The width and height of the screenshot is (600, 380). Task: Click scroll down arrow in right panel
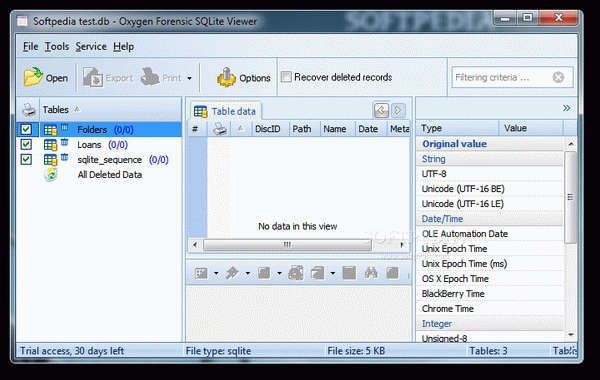pos(571,335)
